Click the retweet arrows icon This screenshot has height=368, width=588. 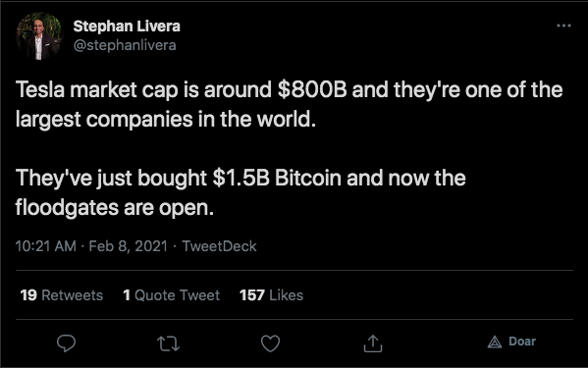pyautogui.click(x=168, y=343)
